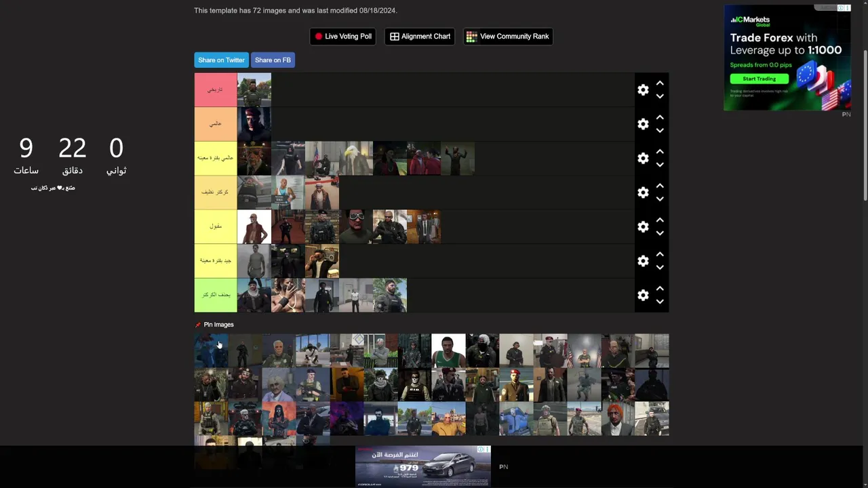Pick the yellow shirt man from image pool
The width and height of the screenshot is (868, 488).
pos(449,418)
